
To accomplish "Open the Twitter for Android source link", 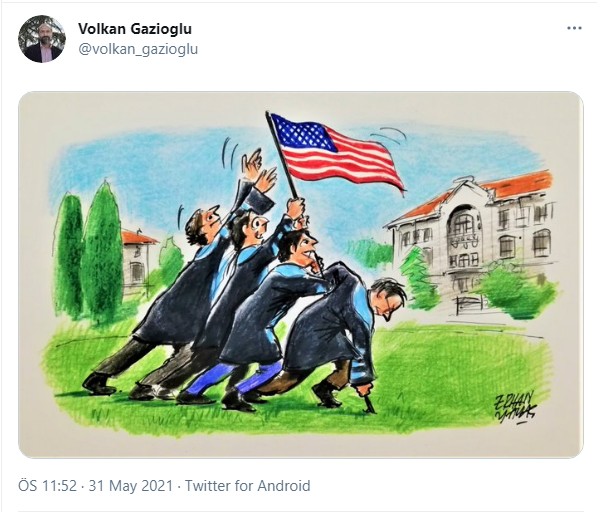I will (248, 486).
